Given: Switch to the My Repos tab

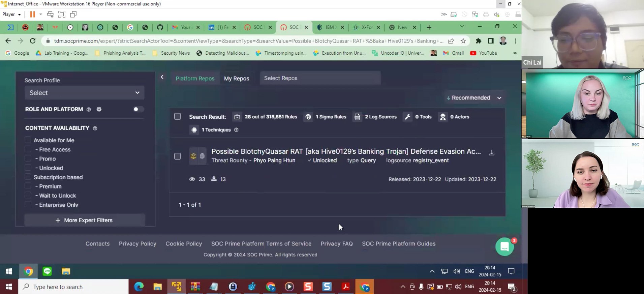Looking at the screenshot, I should [237, 78].
